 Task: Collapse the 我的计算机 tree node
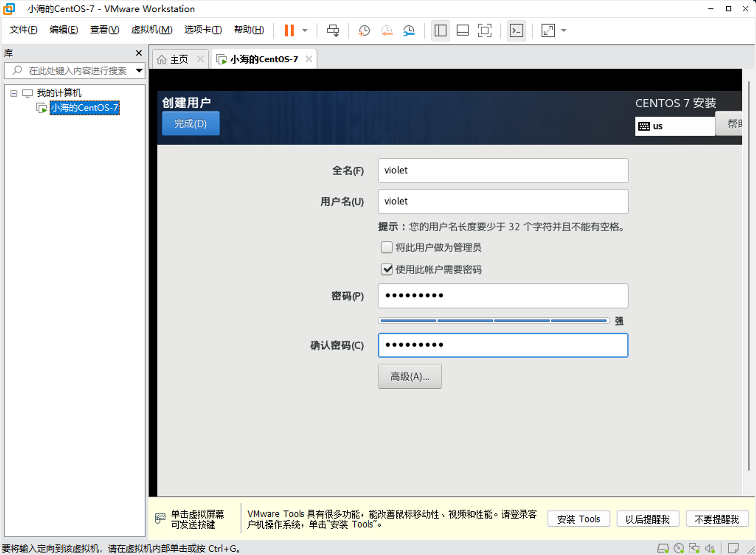[14, 94]
